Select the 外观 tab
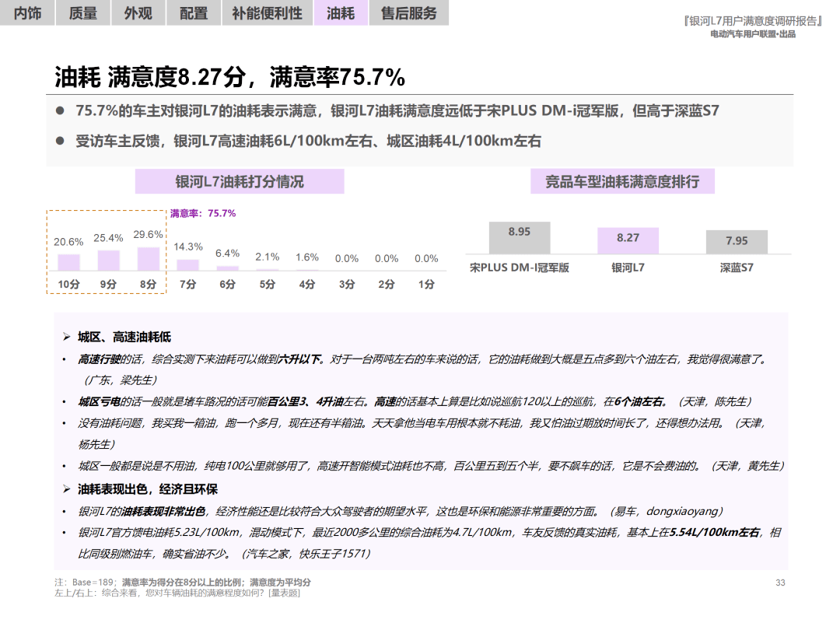This screenshot has width=840, height=630. pyautogui.click(x=138, y=13)
